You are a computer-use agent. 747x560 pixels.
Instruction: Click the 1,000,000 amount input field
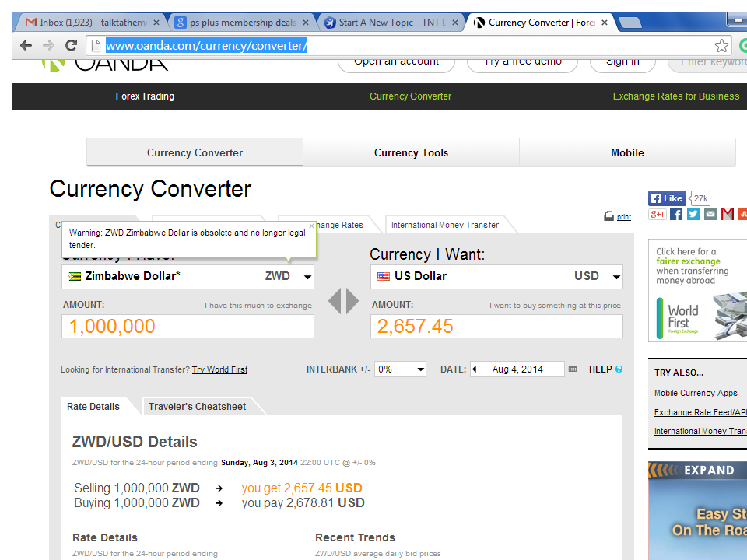point(188,327)
